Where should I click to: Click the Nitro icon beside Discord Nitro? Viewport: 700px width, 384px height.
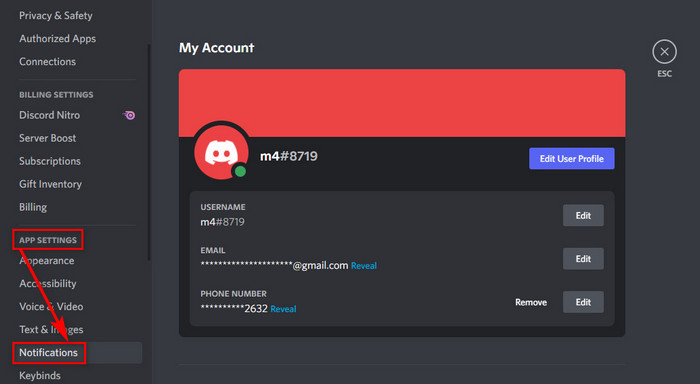(x=129, y=115)
